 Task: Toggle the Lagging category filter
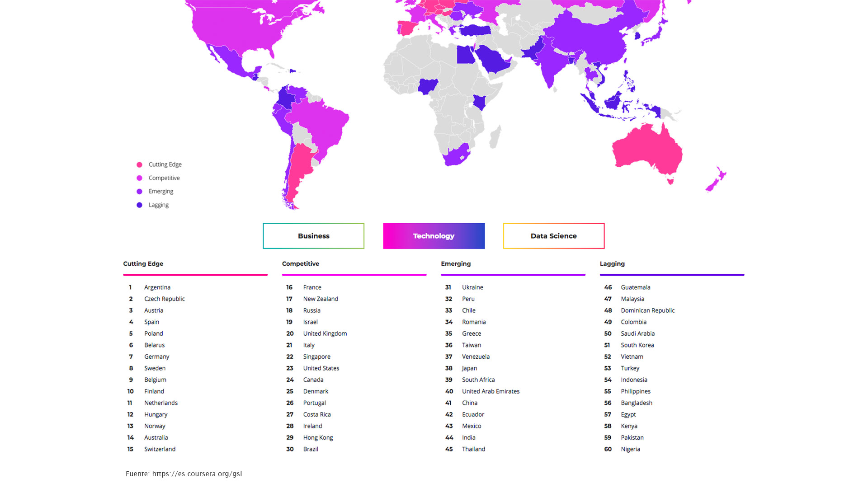click(x=612, y=264)
